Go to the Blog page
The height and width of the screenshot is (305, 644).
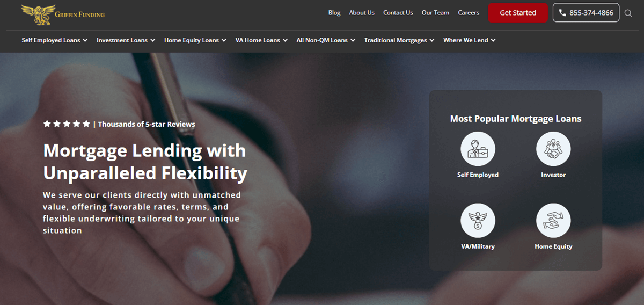click(334, 13)
